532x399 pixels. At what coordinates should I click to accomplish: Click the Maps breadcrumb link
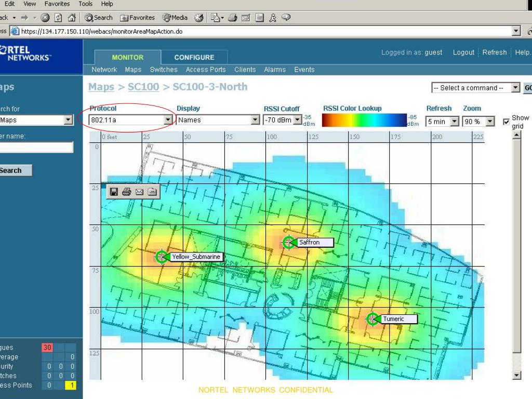(101, 87)
